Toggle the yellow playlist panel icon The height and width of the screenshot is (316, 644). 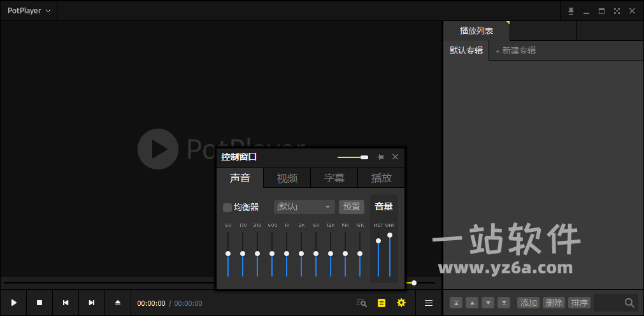[x=382, y=303]
